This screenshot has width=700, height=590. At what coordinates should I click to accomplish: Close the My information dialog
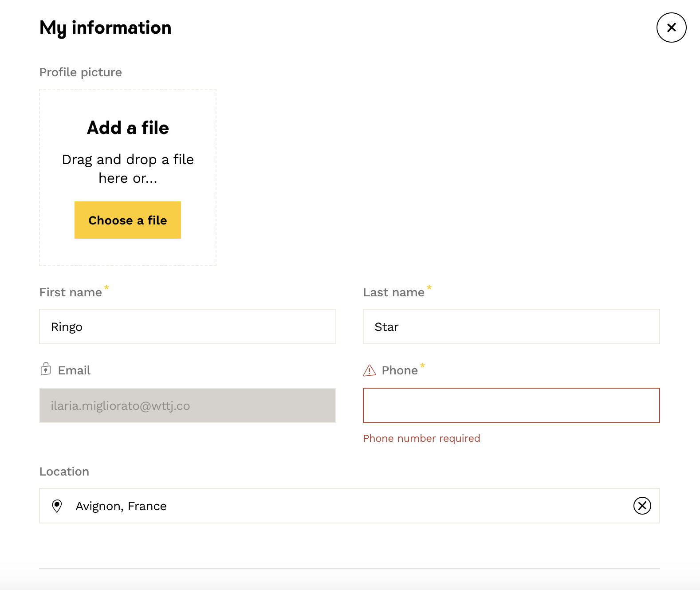point(671,28)
